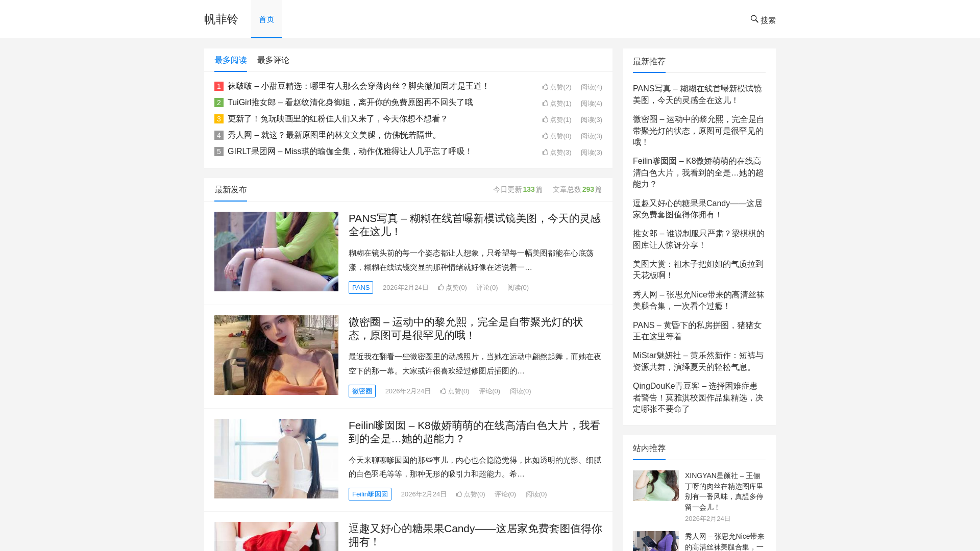Viewport: 980px width, 551px height.
Task: Like the 兔玩映画 ranked article
Action: point(557,120)
